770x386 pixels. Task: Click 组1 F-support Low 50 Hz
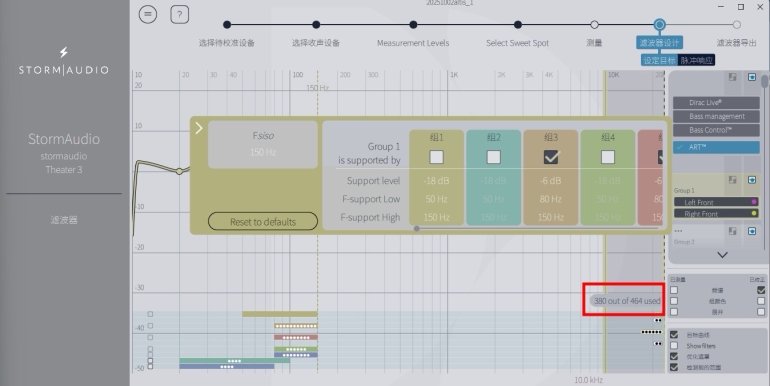(x=437, y=199)
